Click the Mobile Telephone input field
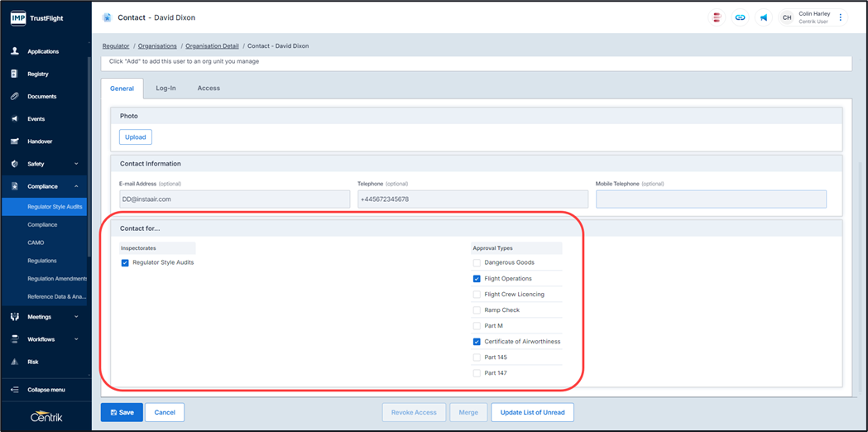The height and width of the screenshot is (432, 868). coord(711,199)
